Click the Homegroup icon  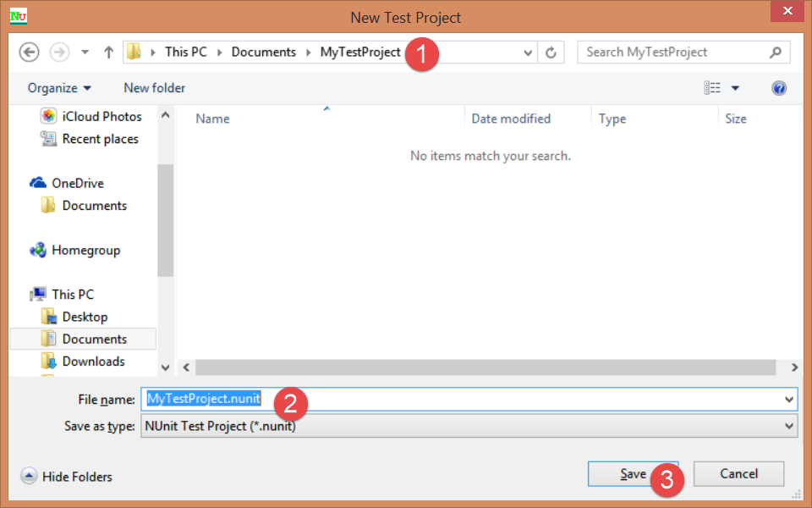click(38, 251)
